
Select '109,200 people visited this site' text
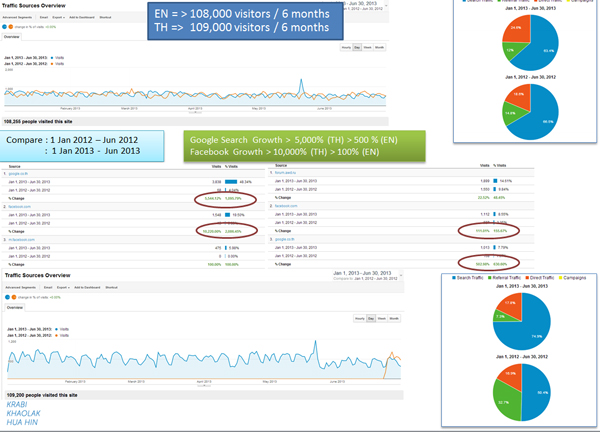tap(42, 395)
